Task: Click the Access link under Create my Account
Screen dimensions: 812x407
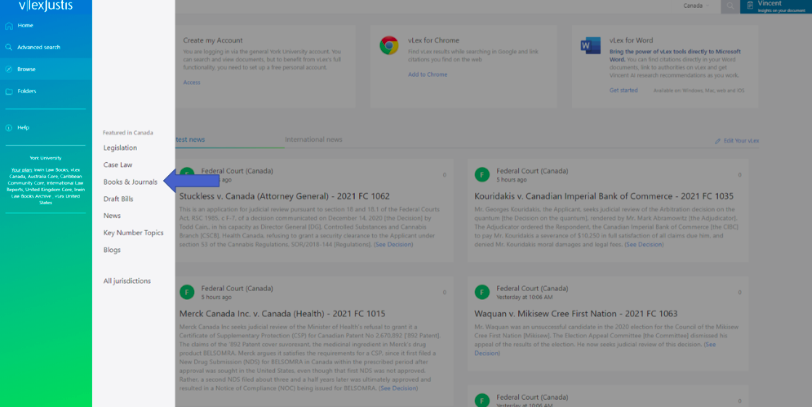Action: [192, 82]
